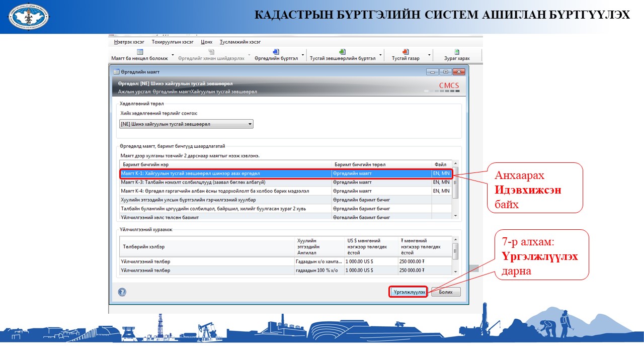The height and width of the screenshot is (362, 644).
Task: Click the Өргөдлийн маягт window title icon
Action: pyautogui.click(x=116, y=72)
